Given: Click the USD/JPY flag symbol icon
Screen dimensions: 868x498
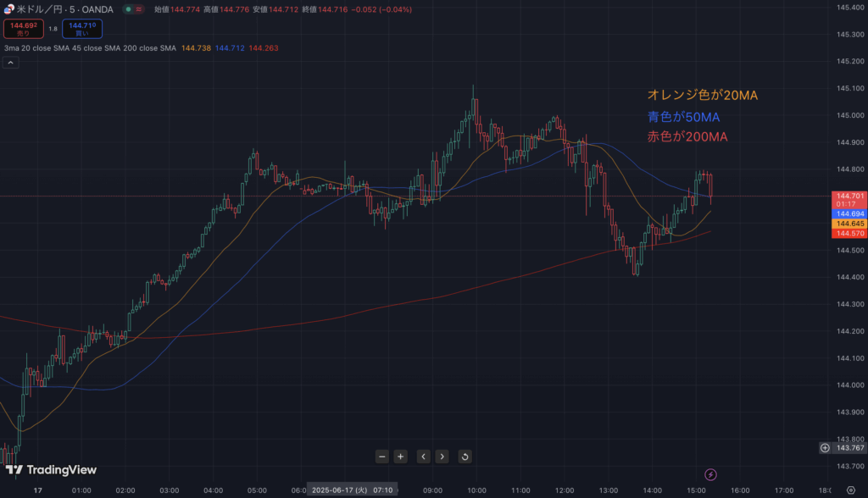Looking at the screenshot, I should coord(8,9).
